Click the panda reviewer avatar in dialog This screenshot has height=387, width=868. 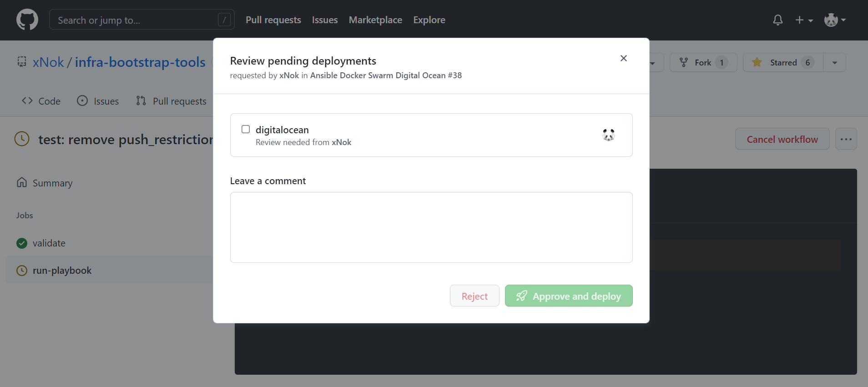point(609,135)
